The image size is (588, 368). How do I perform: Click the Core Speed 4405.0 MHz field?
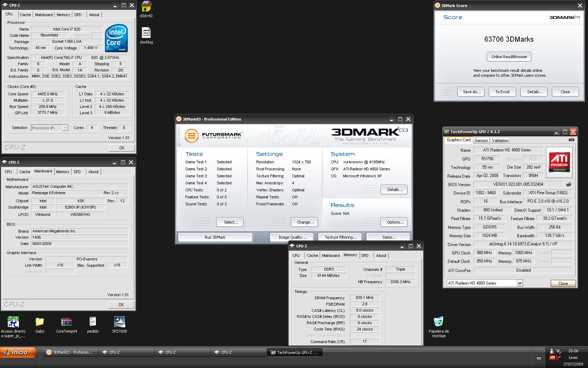(48, 94)
